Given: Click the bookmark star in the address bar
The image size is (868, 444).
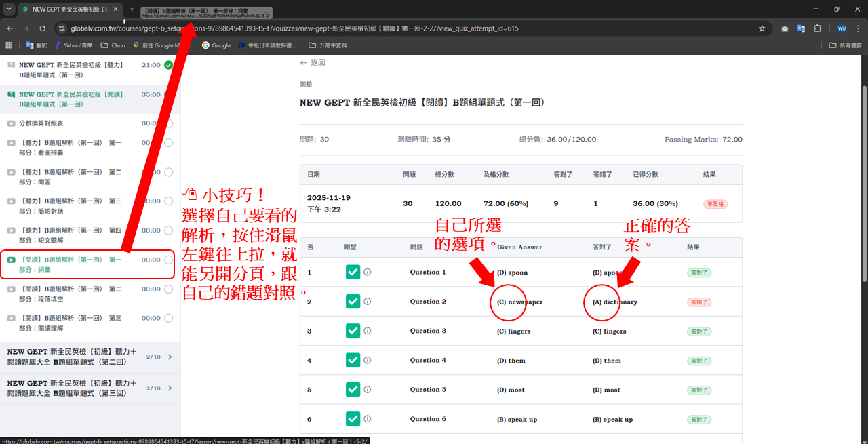Looking at the screenshot, I should tap(762, 28).
